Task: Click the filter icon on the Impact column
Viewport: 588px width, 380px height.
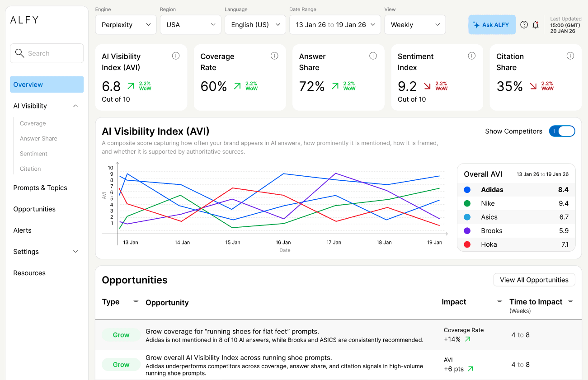Action: [x=499, y=301]
